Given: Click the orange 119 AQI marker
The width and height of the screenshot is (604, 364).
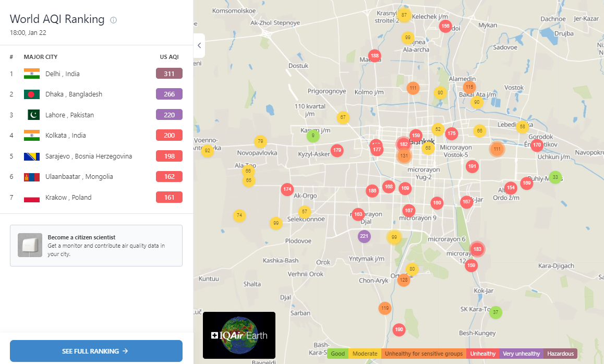Looking at the screenshot, I should pos(385,308).
